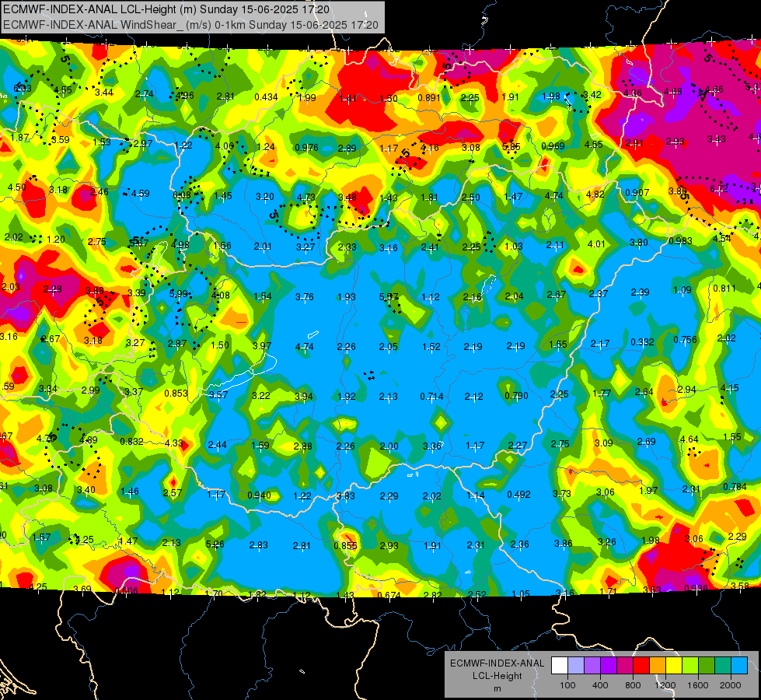This screenshot has height=700, width=761.
Task: Click the wind shear value 4.59
Action: [x=140, y=194]
